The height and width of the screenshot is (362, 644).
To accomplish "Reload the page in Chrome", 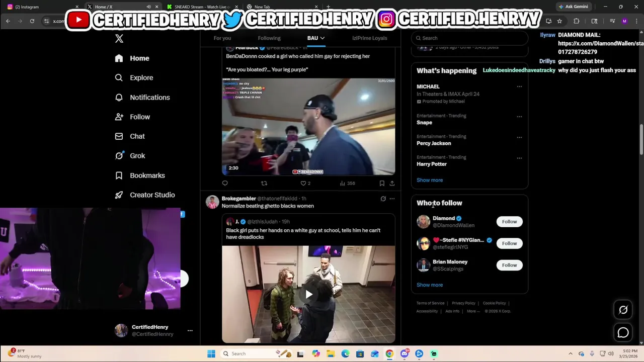I will [32, 21].
